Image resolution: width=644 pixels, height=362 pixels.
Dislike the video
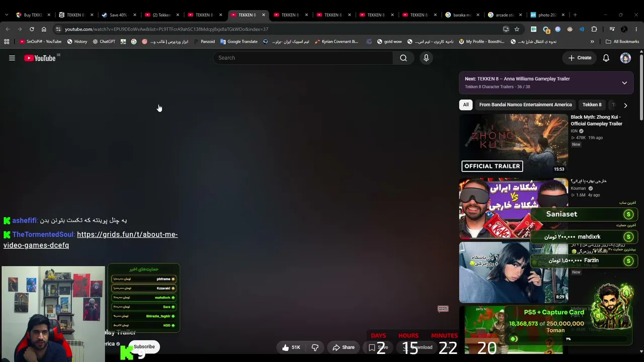[x=315, y=347]
